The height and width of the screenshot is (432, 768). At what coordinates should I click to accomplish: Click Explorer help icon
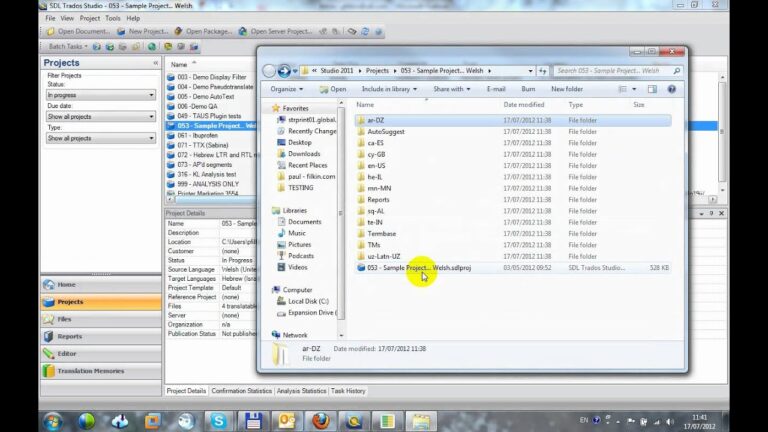(672, 89)
